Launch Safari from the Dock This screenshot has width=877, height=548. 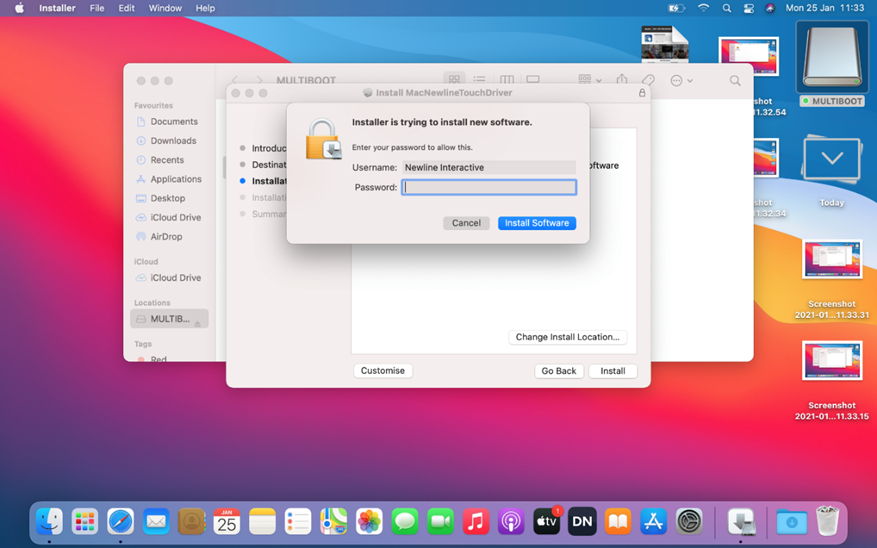coord(120,521)
